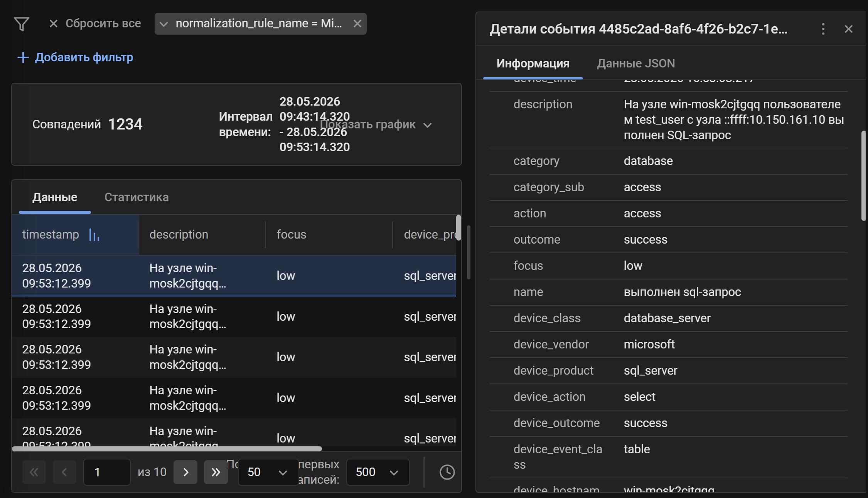Click the category value database

coord(648,161)
